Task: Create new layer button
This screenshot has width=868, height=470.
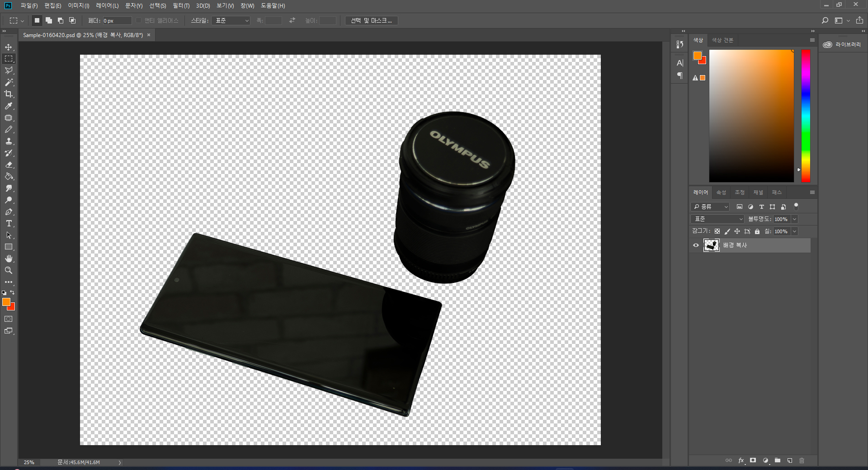Action: [790, 461]
